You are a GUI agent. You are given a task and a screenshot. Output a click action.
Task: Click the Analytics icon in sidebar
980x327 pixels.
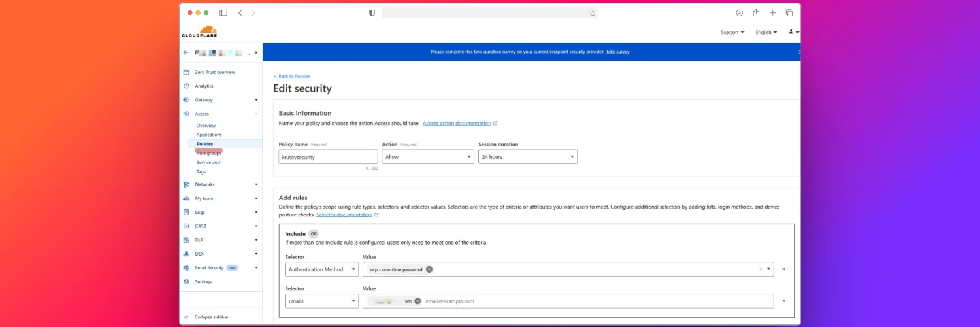click(186, 86)
